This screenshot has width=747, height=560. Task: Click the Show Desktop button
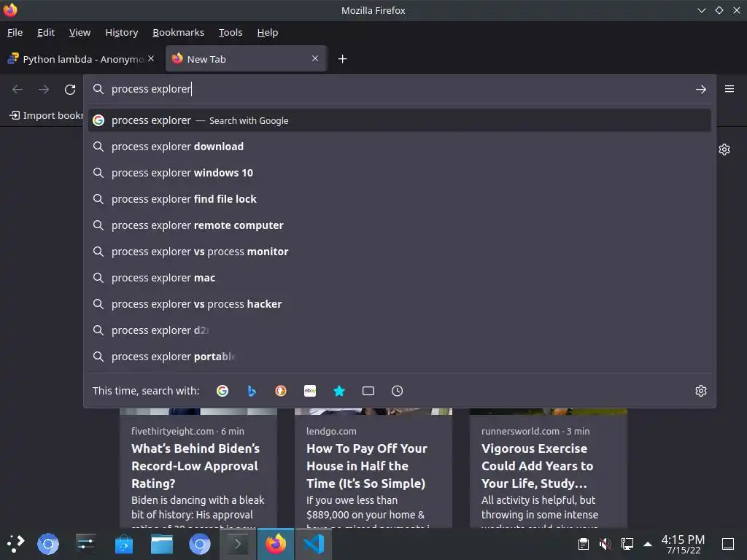pos(728,544)
